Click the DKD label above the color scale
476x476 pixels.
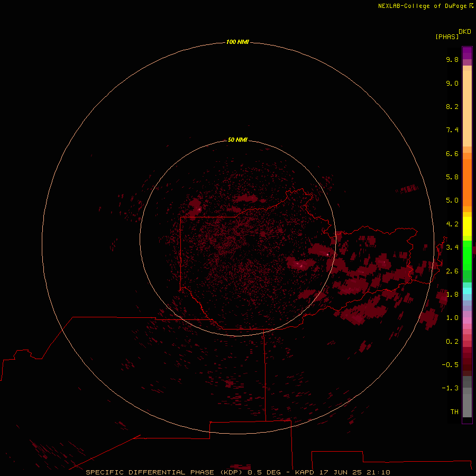465,32
